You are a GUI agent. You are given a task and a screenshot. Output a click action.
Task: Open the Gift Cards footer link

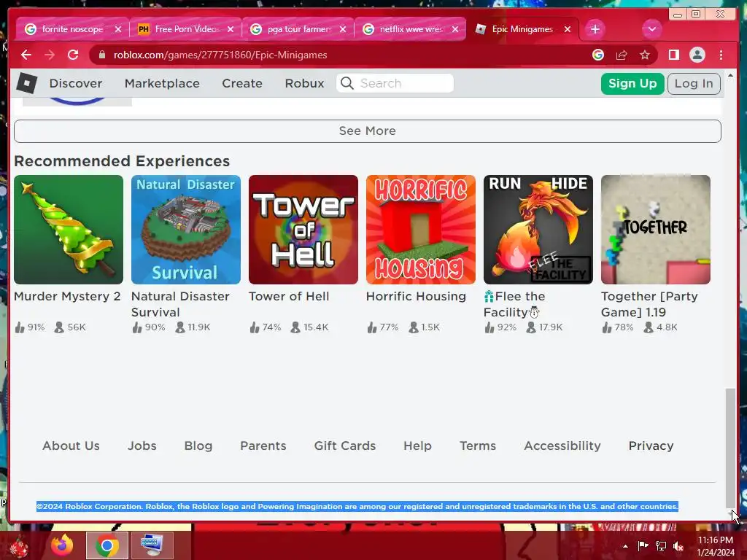point(345,446)
